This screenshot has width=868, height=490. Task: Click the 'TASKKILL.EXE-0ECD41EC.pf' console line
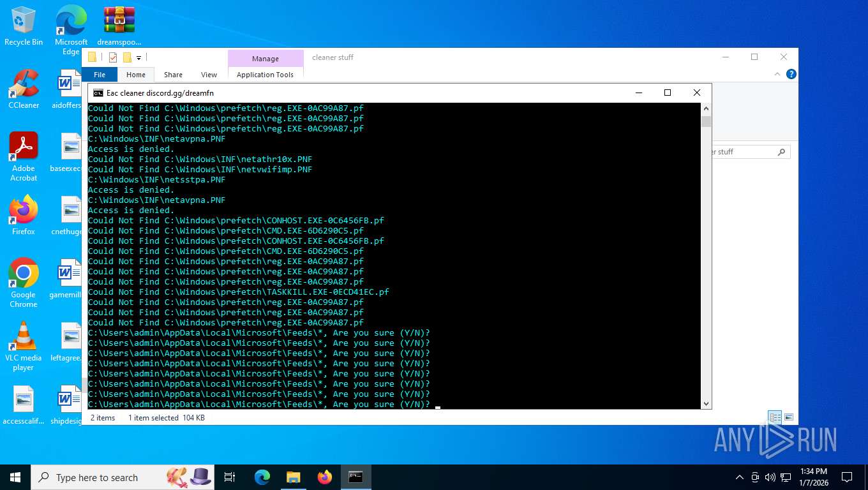239,292
